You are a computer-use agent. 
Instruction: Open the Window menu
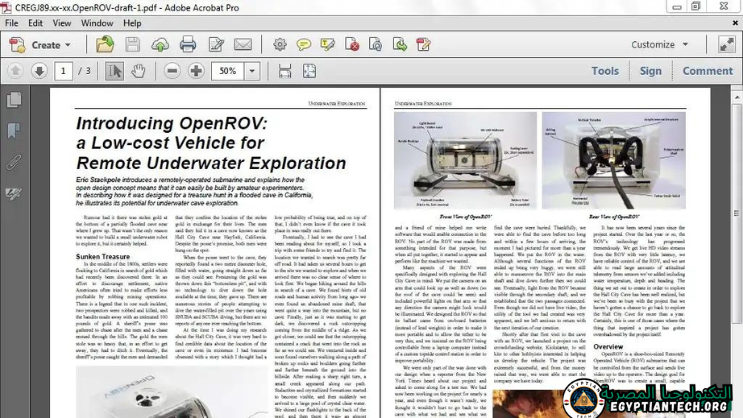coord(97,22)
